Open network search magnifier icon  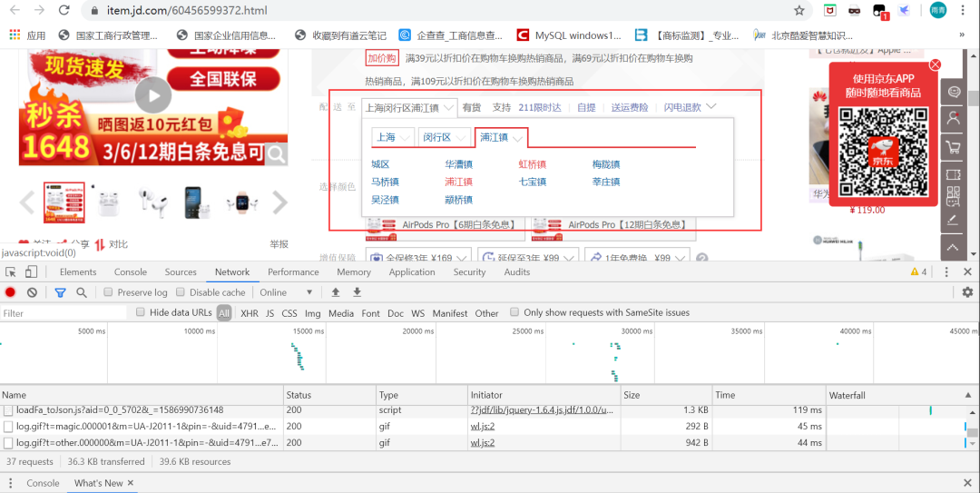(82, 292)
